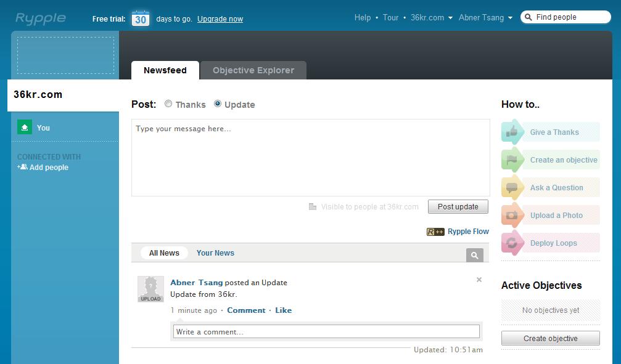
Task: Open Abner Tsang's profile from the post
Action: 197,283
